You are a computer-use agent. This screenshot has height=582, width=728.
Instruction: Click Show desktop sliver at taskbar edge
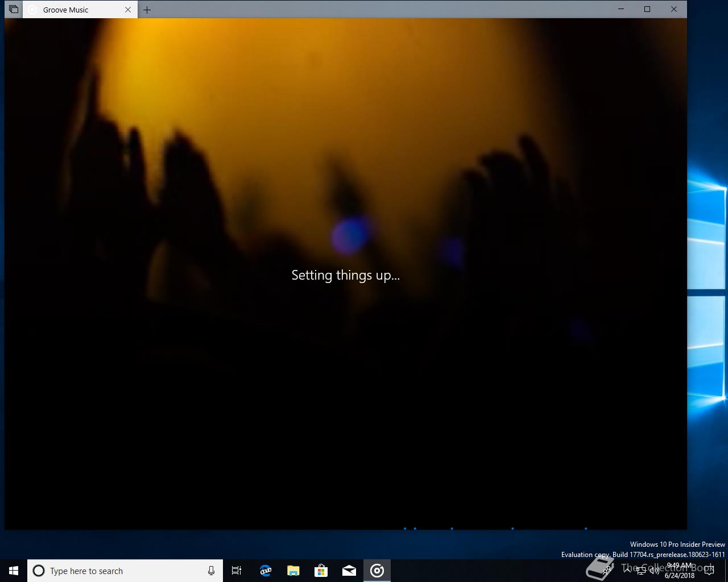click(x=726, y=571)
